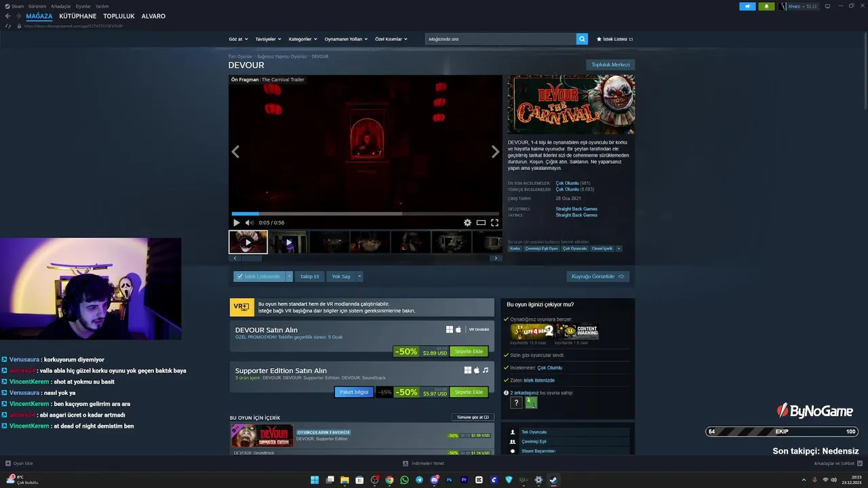Open Photoshop from the taskbar
This screenshot has width=868, height=488.
pos(449,480)
